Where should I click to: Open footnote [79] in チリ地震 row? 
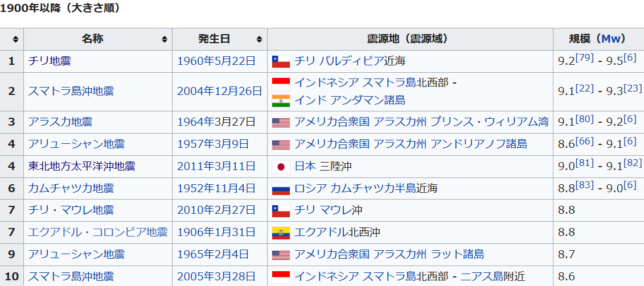point(585,58)
